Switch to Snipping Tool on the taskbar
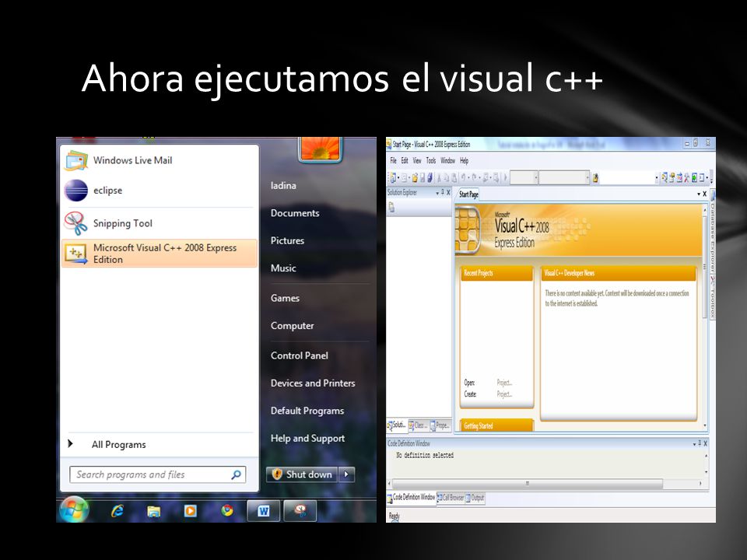 [300, 512]
